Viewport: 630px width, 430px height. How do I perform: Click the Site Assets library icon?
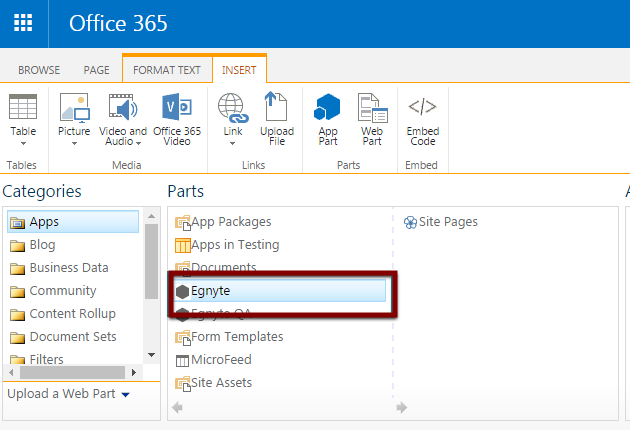[183, 383]
